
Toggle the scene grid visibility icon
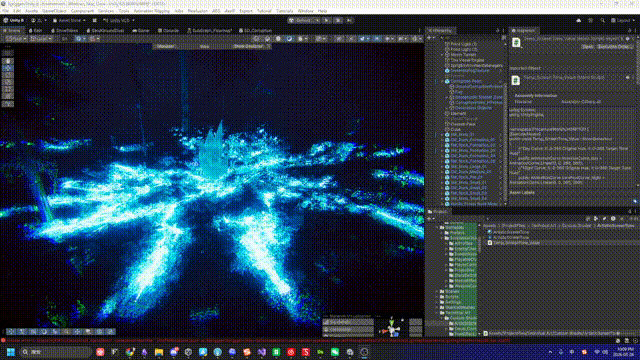click(80, 39)
